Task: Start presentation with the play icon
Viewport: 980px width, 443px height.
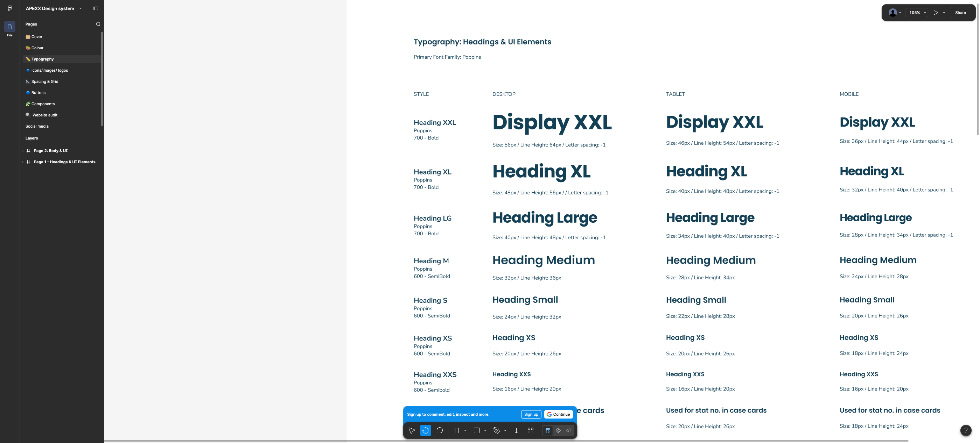Action: point(936,13)
